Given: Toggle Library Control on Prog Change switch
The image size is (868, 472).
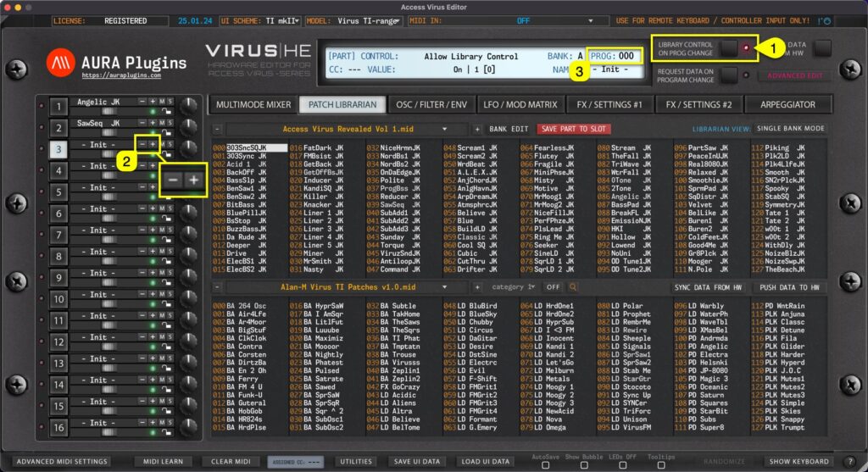Looking at the screenshot, I should 730,48.
